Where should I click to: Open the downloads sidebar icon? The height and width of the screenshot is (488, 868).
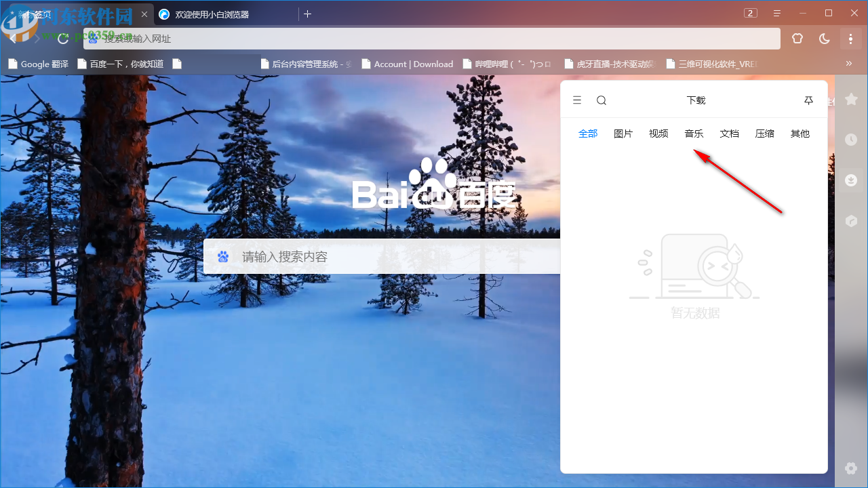coord(851,180)
